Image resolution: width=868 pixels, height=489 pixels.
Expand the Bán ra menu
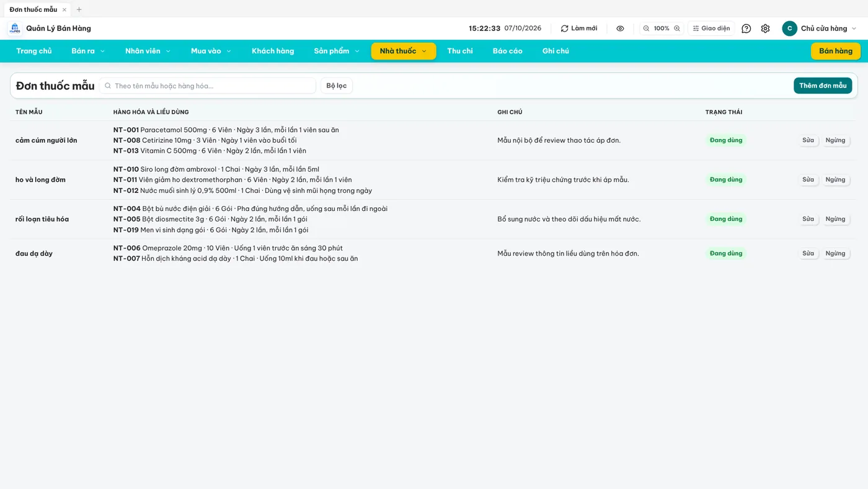click(x=88, y=51)
